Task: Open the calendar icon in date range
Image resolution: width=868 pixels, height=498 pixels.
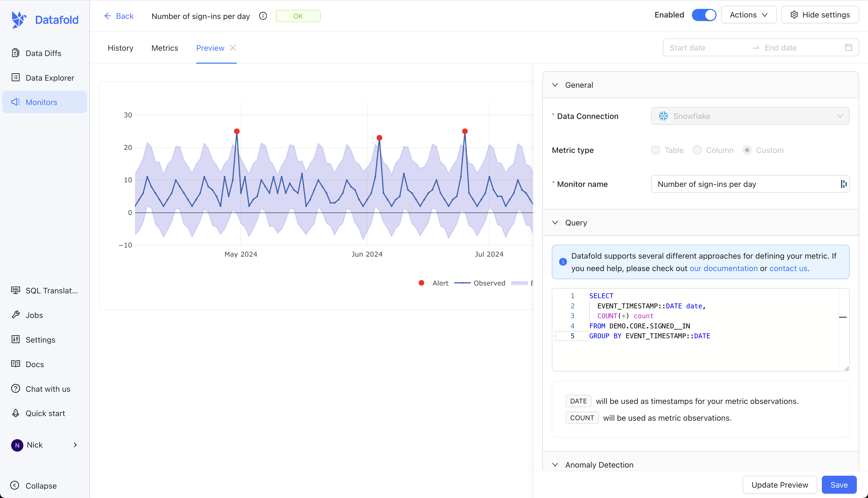Action: [848, 47]
